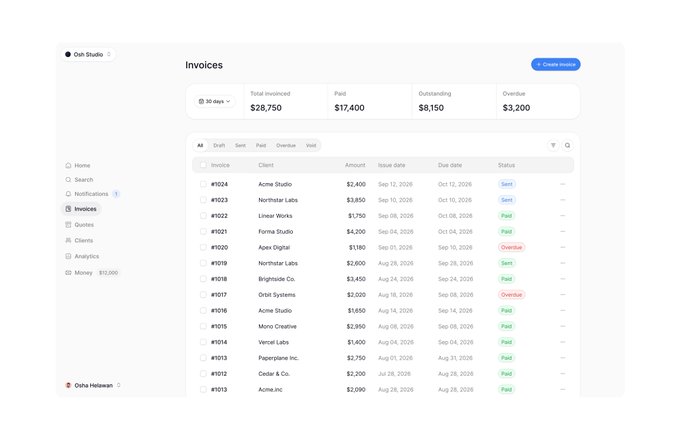Screen dimensions: 680x440
Task: Check the box for invoice #1021
Action: coord(203,231)
